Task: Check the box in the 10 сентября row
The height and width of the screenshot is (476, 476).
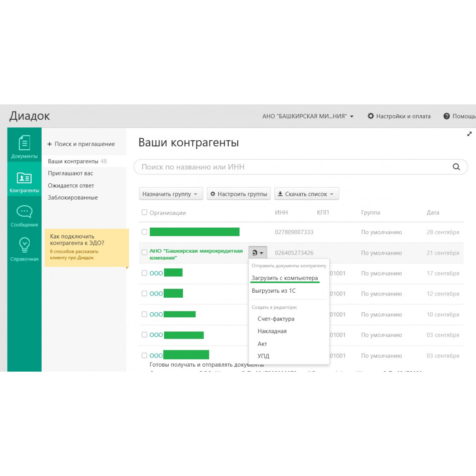Action: (x=144, y=314)
